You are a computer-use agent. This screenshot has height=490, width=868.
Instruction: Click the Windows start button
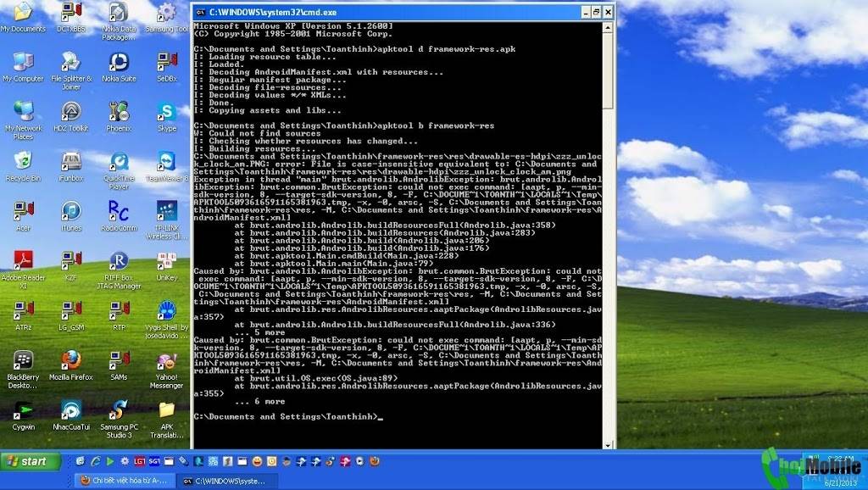(x=31, y=461)
